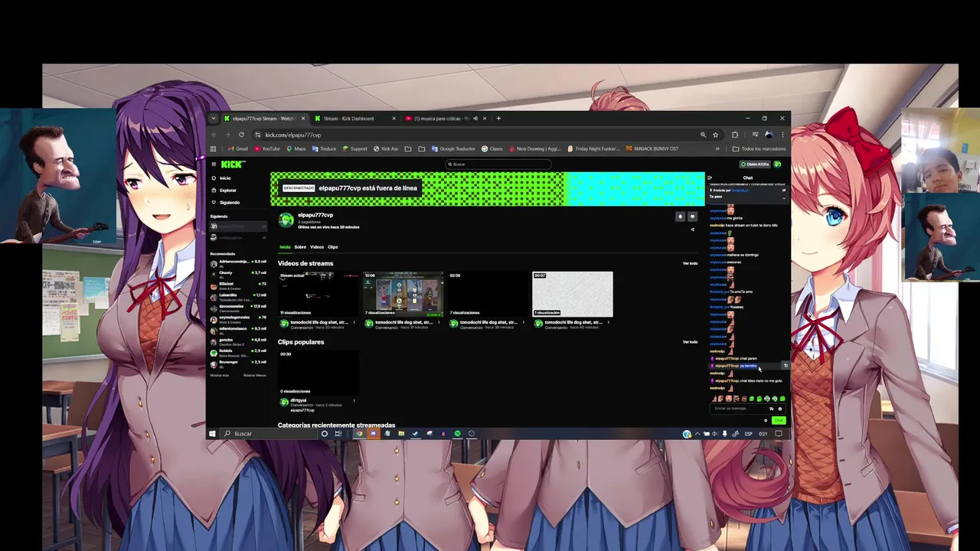
Task: Open the Kick hamburger sidebar menu
Action: pos(214,165)
